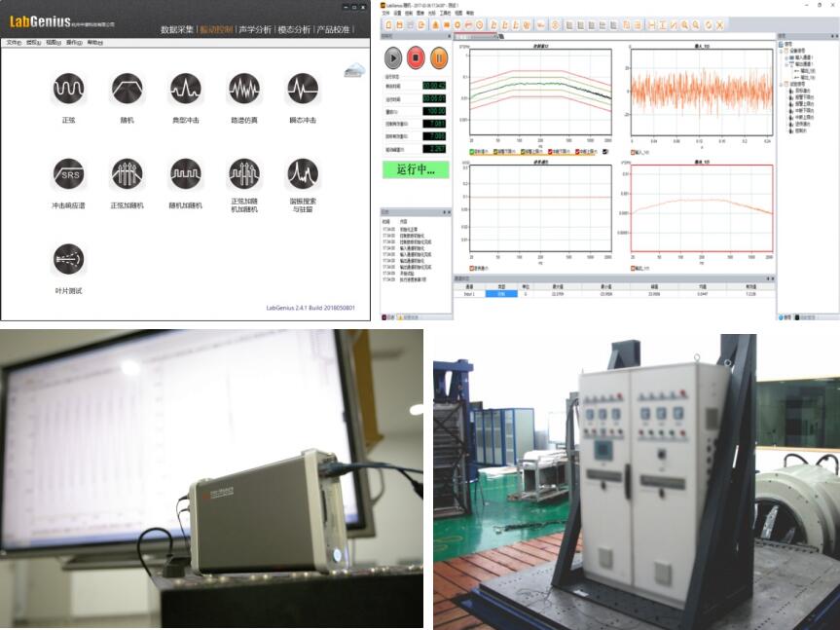Switch to the 产品校准 tab
The height and width of the screenshot is (630, 840).
tap(333, 29)
